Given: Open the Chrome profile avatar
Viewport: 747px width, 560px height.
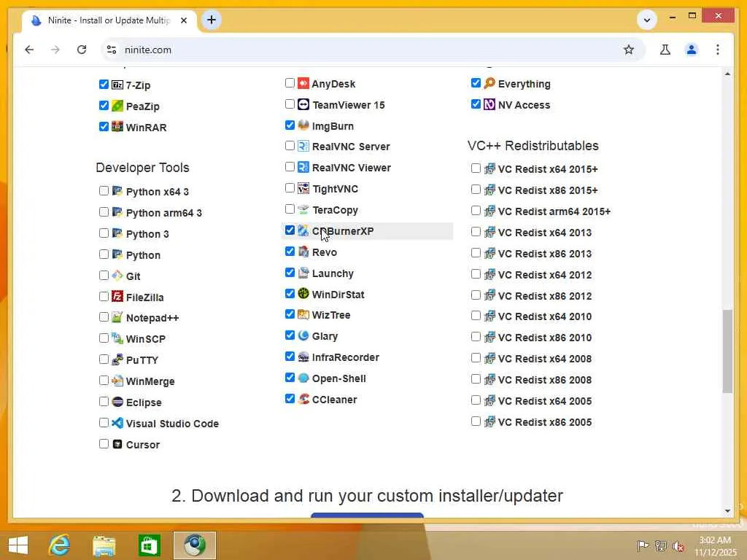Looking at the screenshot, I should [x=692, y=50].
